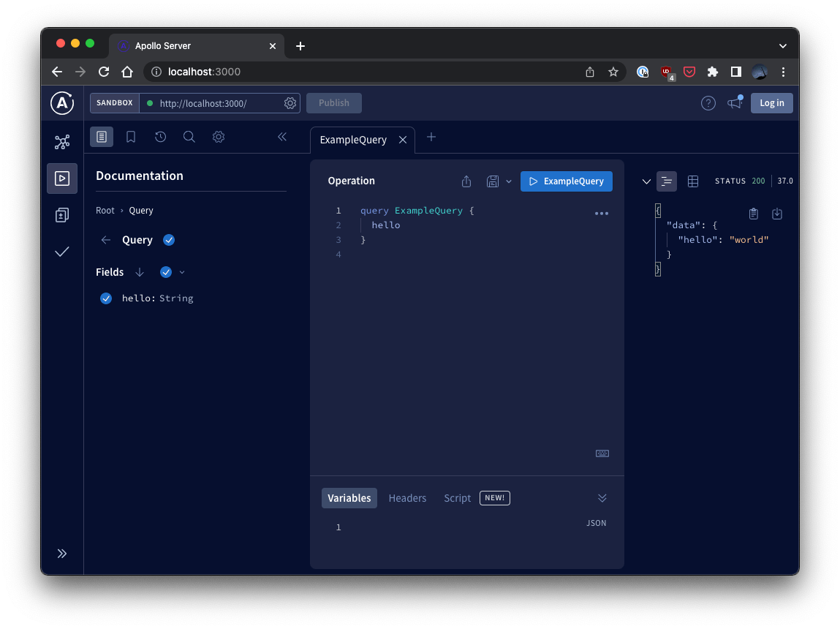840x629 pixels.
Task: Open Explorer settings gear icon
Action: pos(219,138)
